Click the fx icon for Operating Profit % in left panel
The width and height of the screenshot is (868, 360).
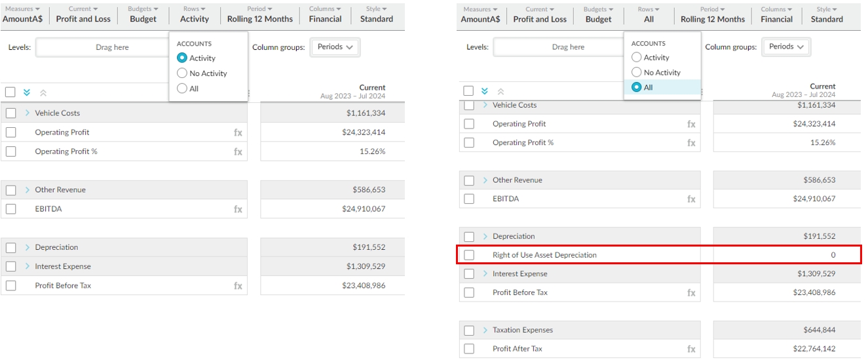click(x=238, y=151)
